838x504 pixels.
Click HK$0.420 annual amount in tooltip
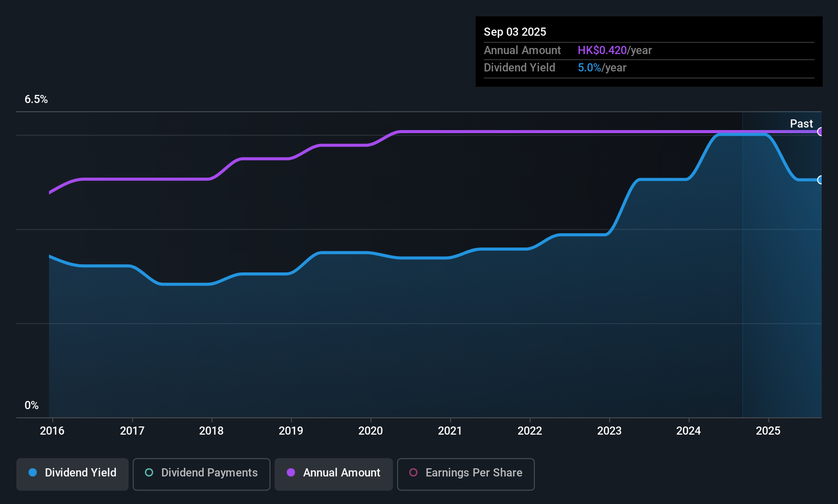[x=602, y=51]
